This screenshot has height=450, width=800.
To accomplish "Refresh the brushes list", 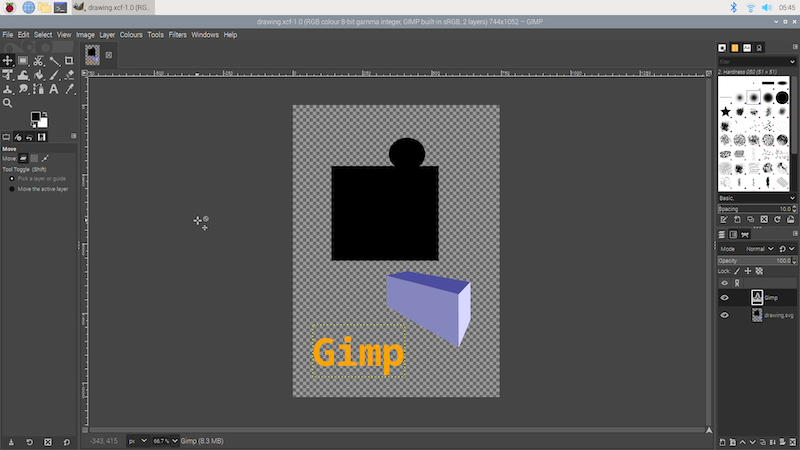I will coord(778,220).
